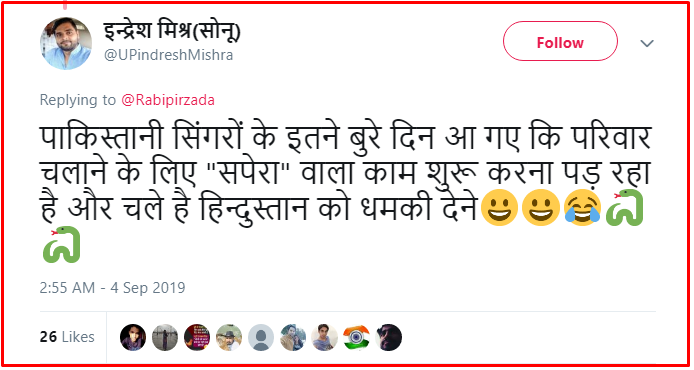Click the author display name in Hindi
Screen dimensions: 694x370
click(x=172, y=32)
